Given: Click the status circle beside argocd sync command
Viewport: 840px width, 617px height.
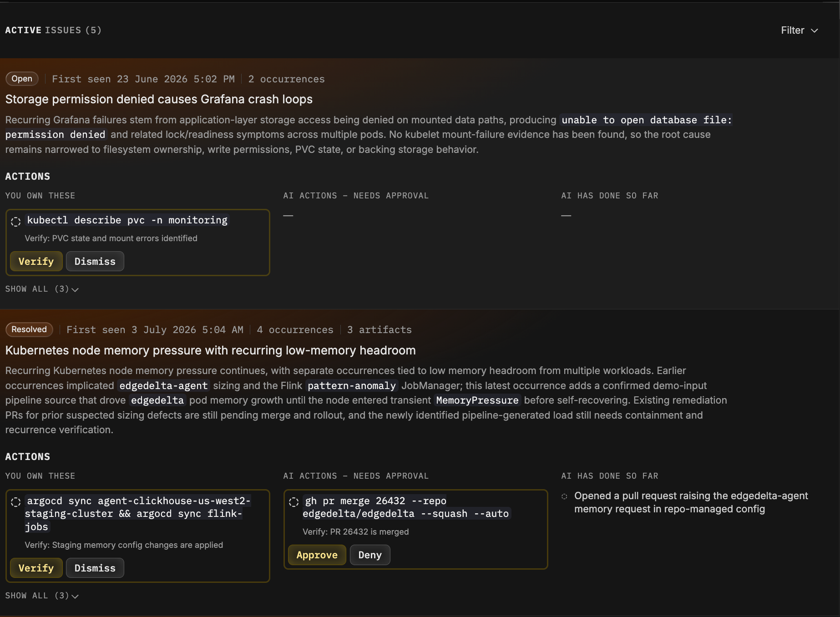Looking at the screenshot, I should pyautogui.click(x=16, y=502).
